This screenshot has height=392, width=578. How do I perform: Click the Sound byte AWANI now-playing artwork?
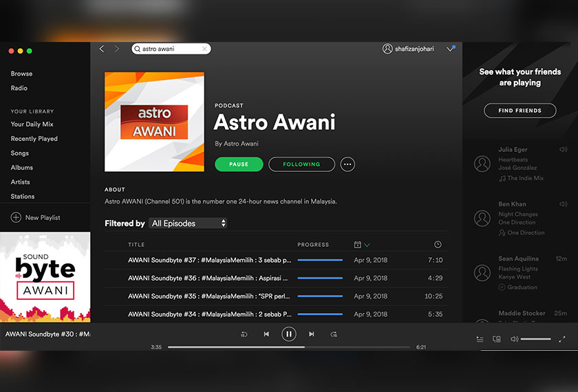click(45, 277)
